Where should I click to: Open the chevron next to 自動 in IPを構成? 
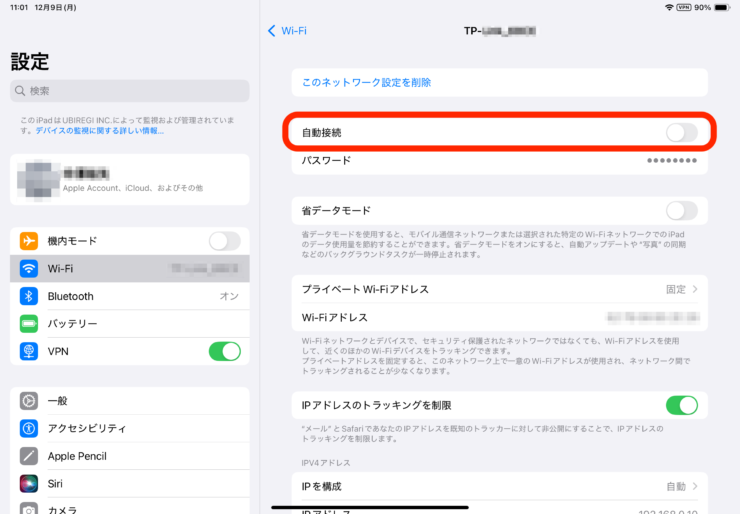click(695, 486)
